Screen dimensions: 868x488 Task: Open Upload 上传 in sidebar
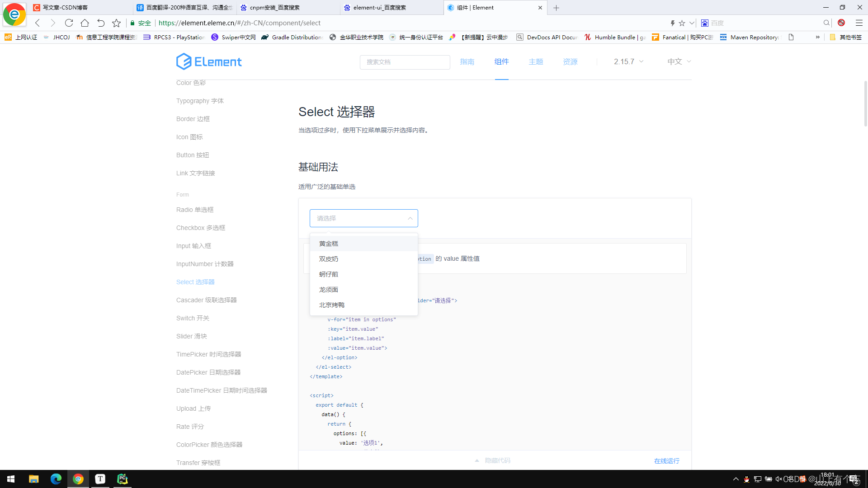point(193,408)
